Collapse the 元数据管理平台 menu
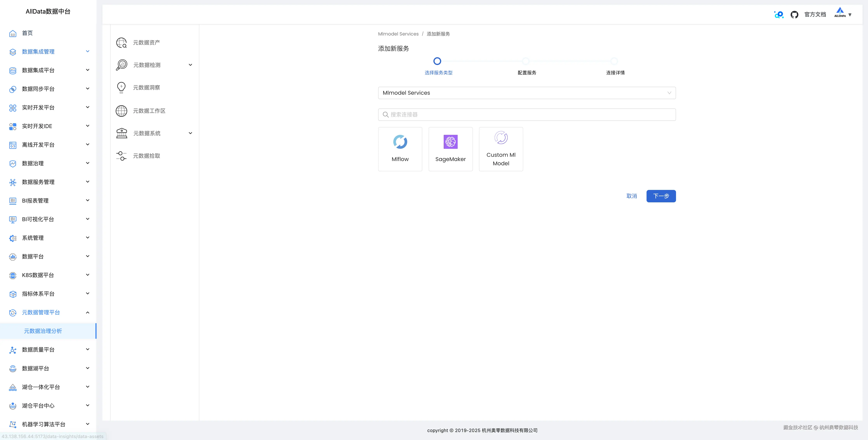The height and width of the screenshot is (440, 868). (88, 313)
